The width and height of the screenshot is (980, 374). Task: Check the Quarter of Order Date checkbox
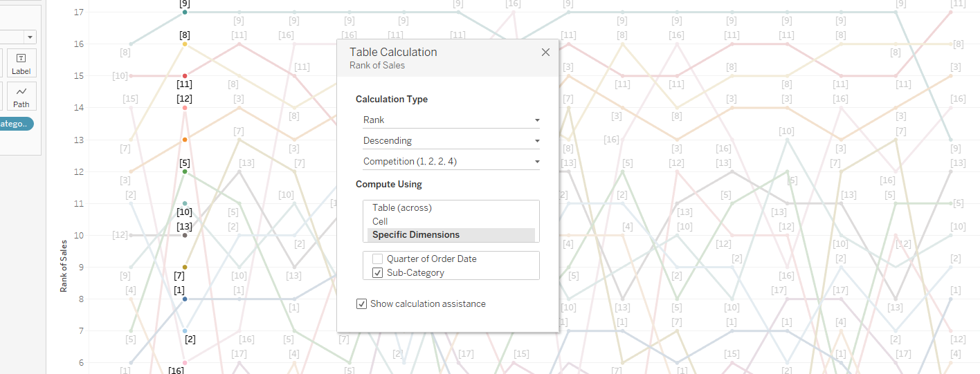coord(377,259)
